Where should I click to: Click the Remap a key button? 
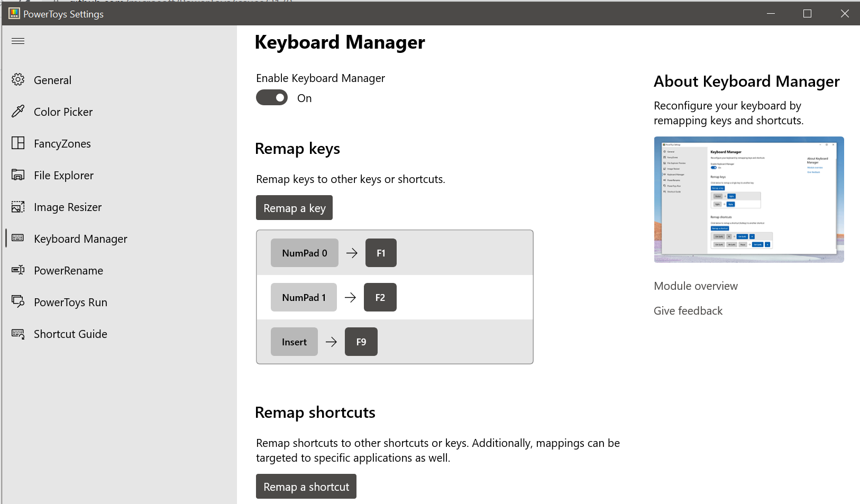pyautogui.click(x=294, y=208)
